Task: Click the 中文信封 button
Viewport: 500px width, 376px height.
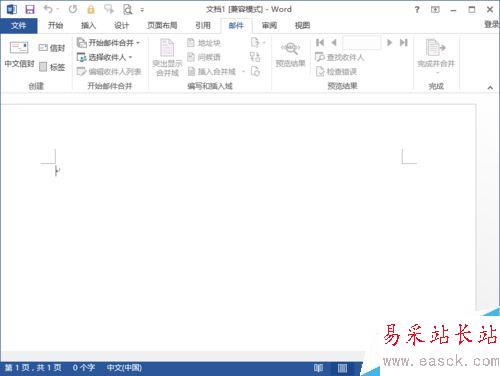Action: point(19,55)
